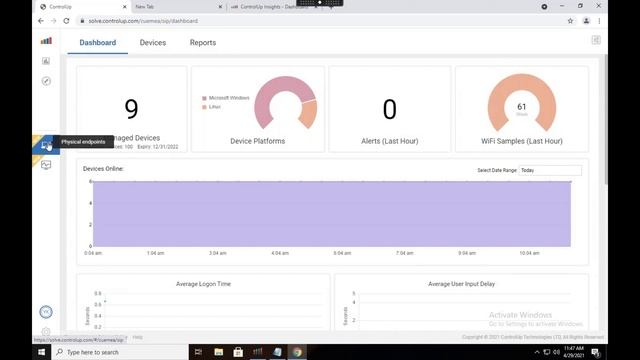Go forward with the browser arrow

[53, 21]
